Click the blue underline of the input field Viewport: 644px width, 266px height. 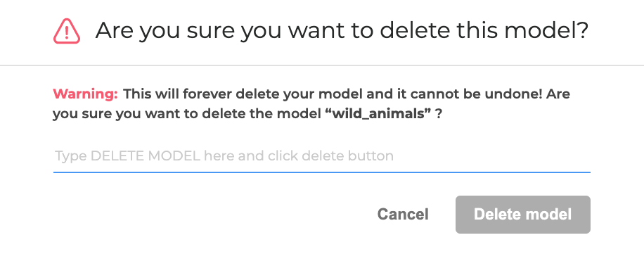pyautogui.click(x=322, y=172)
